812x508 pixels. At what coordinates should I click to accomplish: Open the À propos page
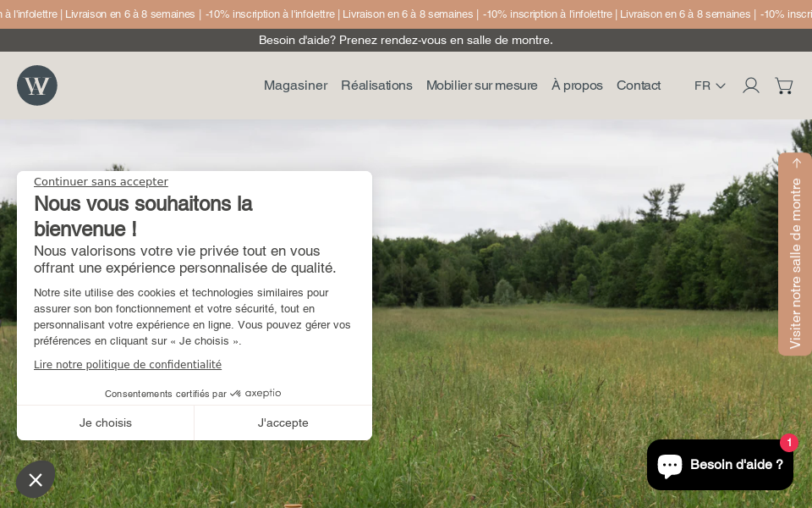point(577,86)
